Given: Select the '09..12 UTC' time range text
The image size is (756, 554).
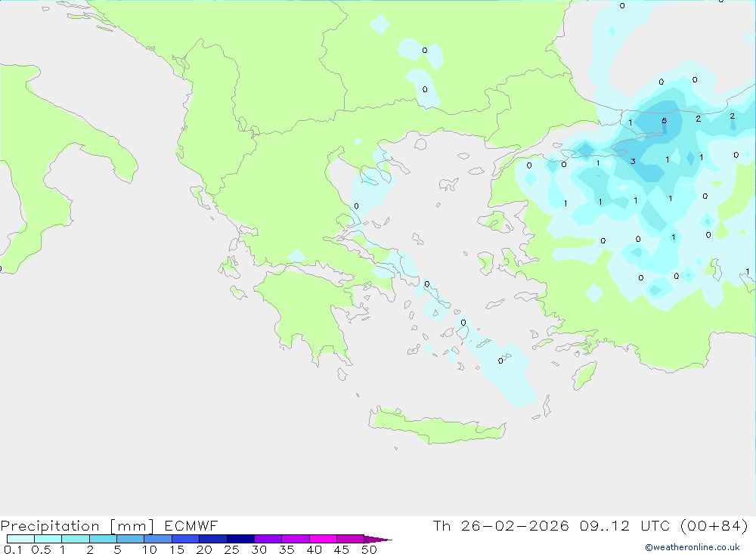Looking at the screenshot, I should click(x=625, y=525).
